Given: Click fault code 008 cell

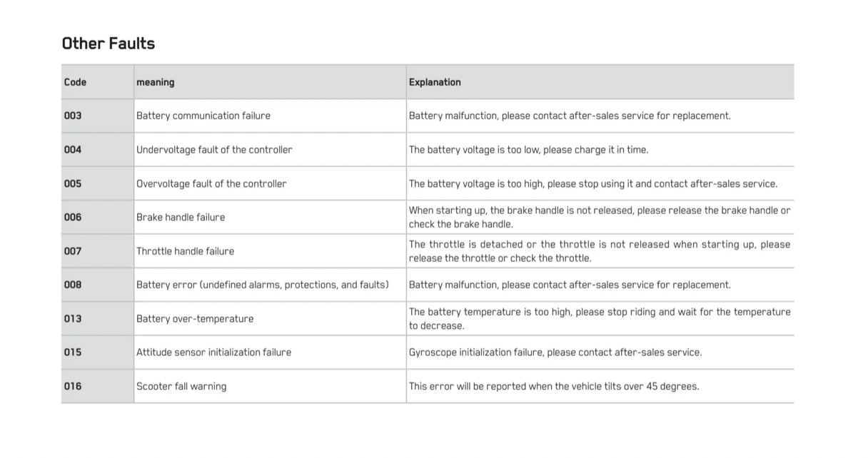Looking at the screenshot, I should tap(98, 285).
